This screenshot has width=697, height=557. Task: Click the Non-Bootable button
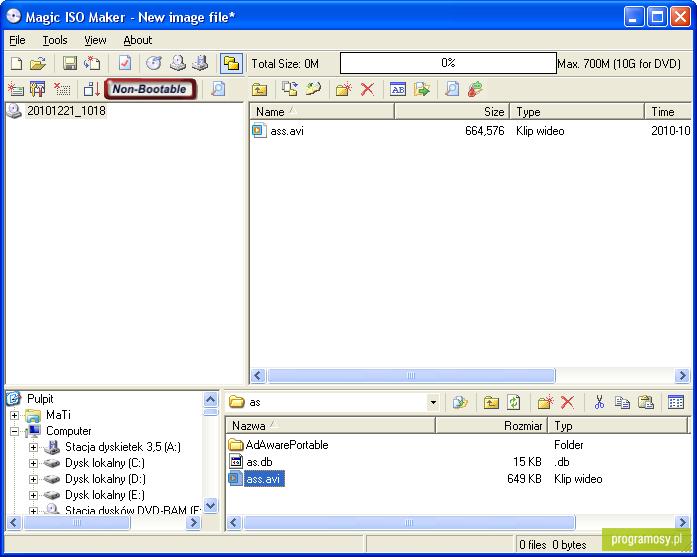pyautogui.click(x=150, y=89)
